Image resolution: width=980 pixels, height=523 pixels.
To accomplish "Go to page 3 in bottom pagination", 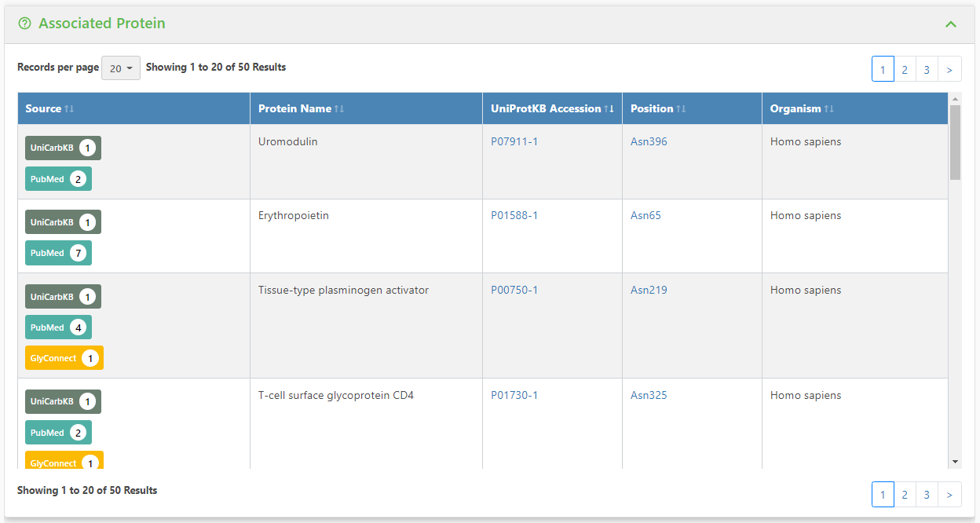I will [x=927, y=495].
